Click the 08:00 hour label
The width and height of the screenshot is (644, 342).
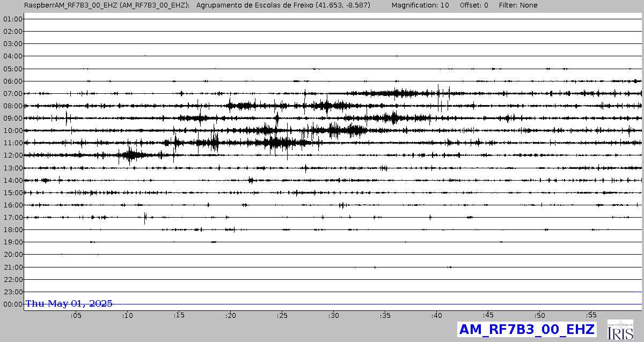13,106
